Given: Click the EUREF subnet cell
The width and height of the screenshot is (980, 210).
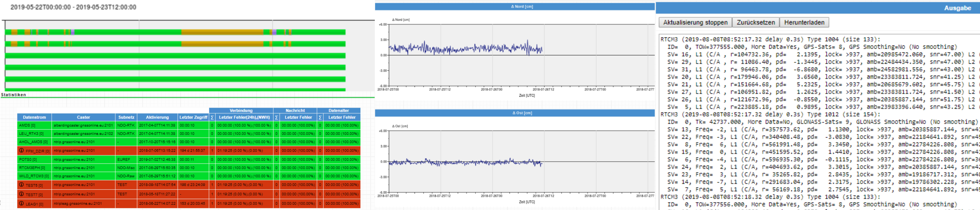Looking at the screenshot, I should click(126, 160).
